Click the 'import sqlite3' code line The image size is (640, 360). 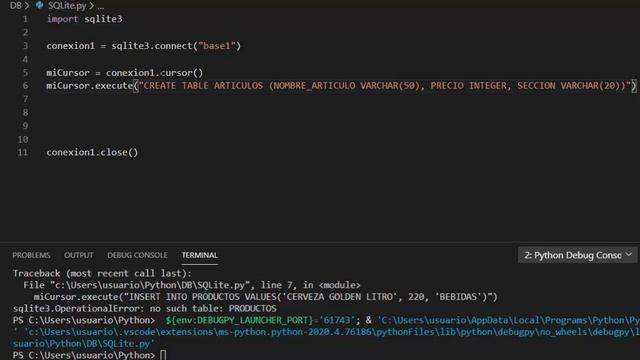(84, 19)
